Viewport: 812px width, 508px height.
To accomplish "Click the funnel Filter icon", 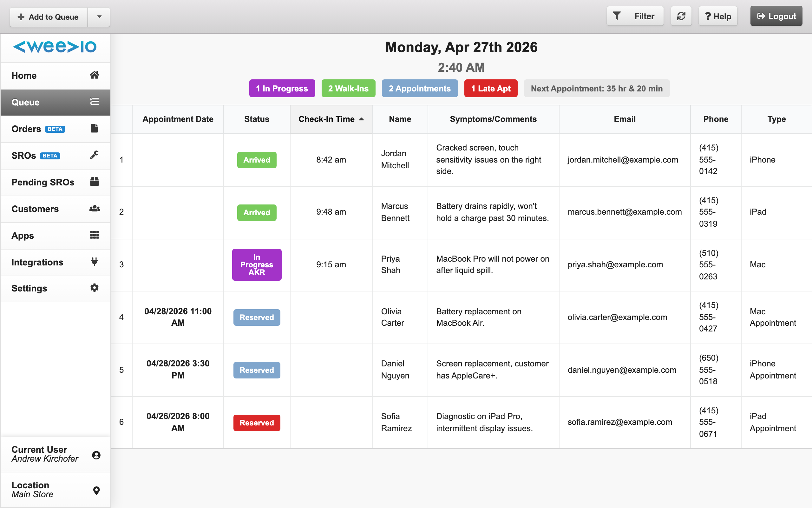I will point(617,16).
